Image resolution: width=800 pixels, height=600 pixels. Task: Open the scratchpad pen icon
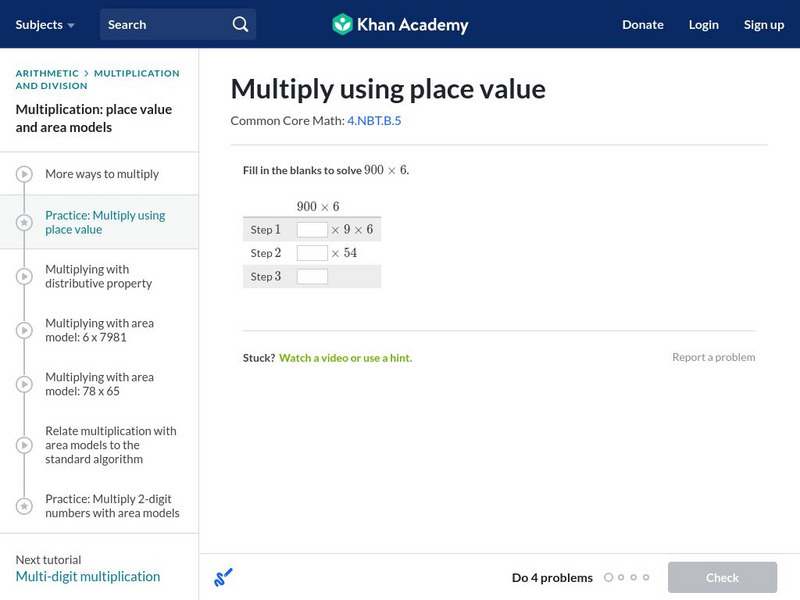pyautogui.click(x=222, y=577)
